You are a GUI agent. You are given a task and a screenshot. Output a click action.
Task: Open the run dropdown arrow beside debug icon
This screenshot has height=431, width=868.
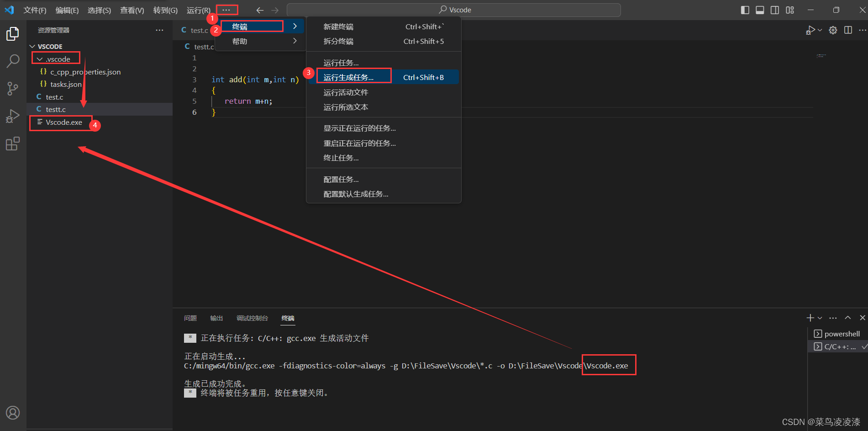tap(820, 30)
